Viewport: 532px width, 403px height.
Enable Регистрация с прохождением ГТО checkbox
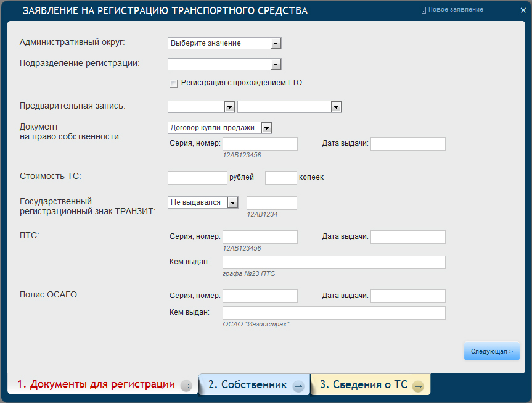coord(173,83)
